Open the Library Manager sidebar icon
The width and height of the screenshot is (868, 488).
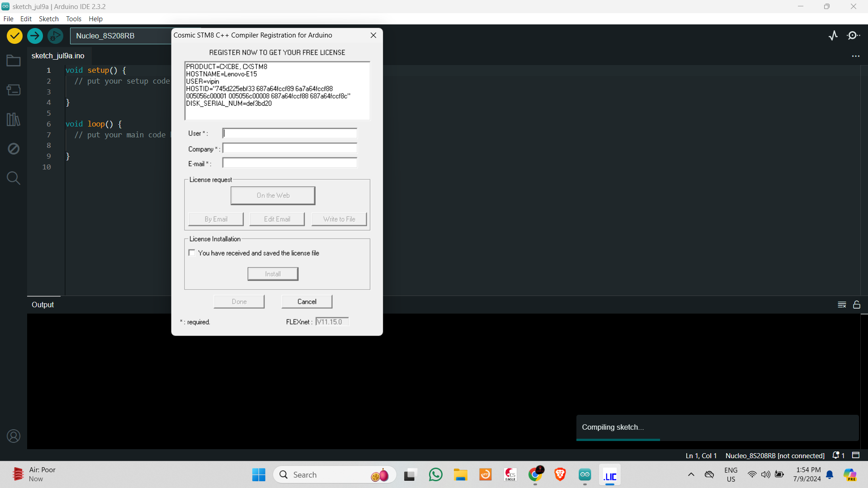[14, 119]
